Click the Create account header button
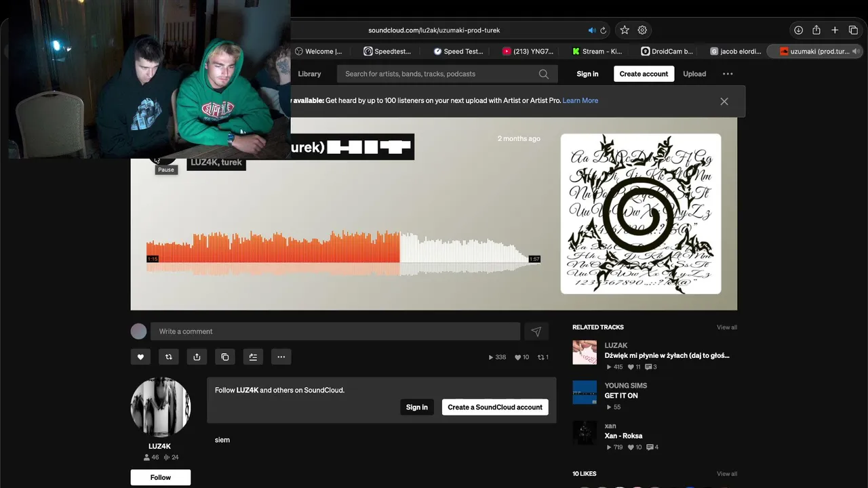The height and width of the screenshot is (488, 868). [x=644, y=74]
